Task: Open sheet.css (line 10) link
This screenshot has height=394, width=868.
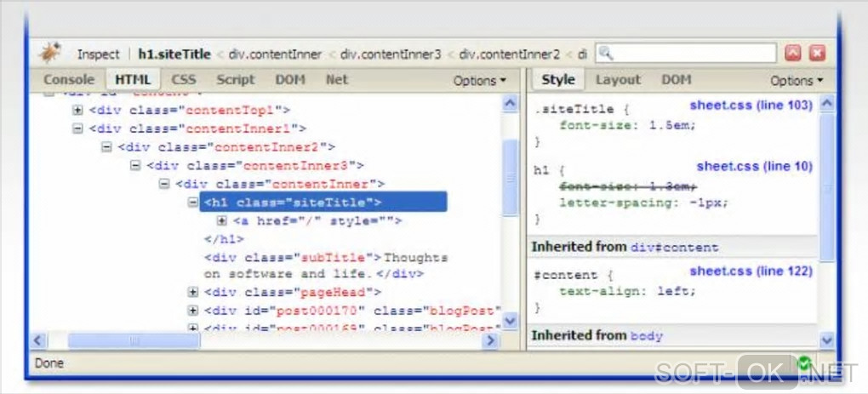Action: (755, 166)
